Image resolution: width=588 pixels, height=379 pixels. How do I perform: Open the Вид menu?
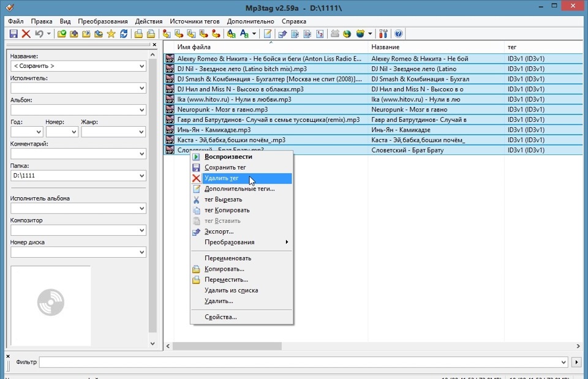click(66, 21)
